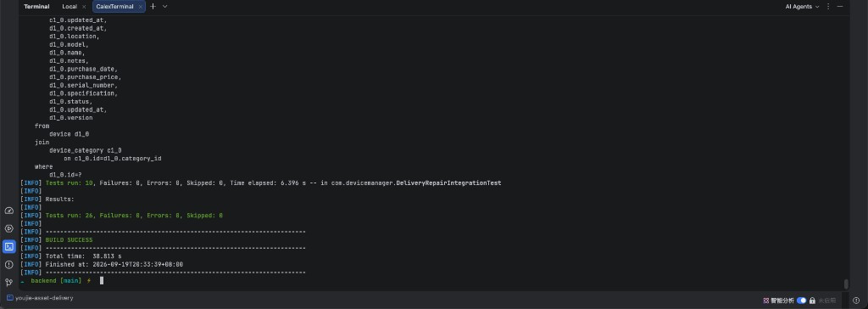Screen dimensions: 868x309
Task: Click the 'd1_0.notes' column line
Action: coord(70,61)
